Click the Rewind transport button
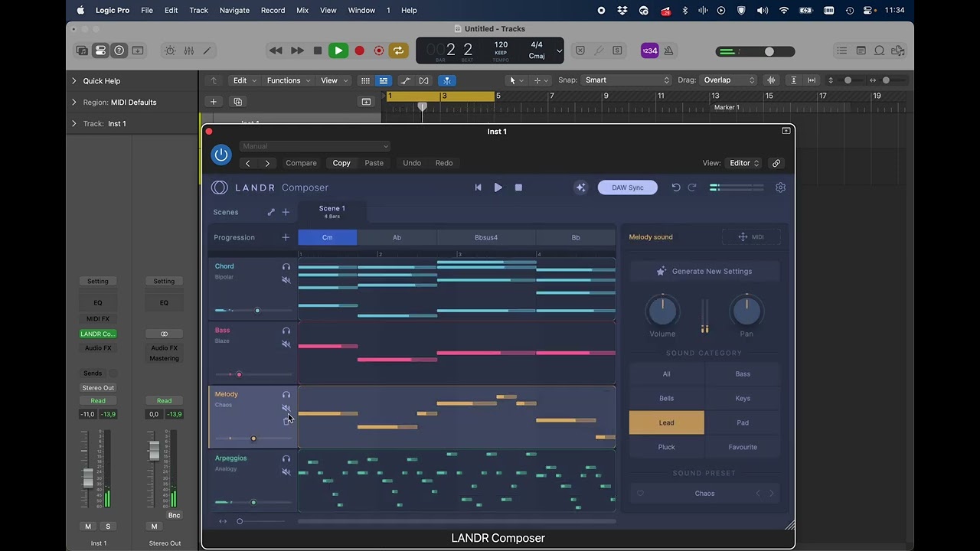 [276, 51]
